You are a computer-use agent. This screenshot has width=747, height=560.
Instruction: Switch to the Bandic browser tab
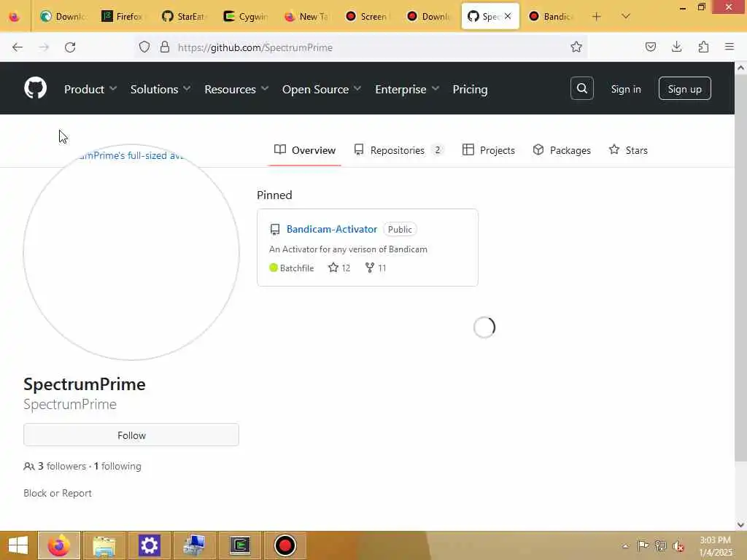pos(551,17)
